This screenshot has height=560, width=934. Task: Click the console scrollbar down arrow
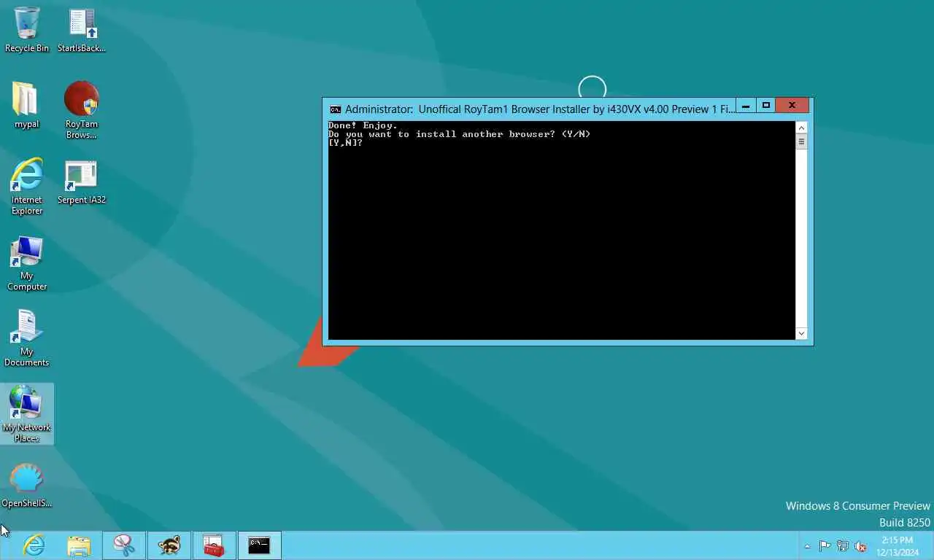801,333
